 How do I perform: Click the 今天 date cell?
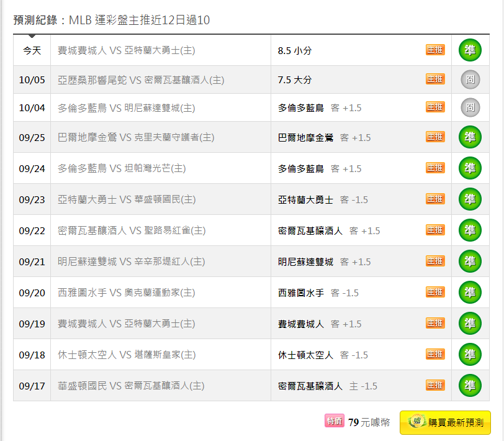tap(32, 50)
